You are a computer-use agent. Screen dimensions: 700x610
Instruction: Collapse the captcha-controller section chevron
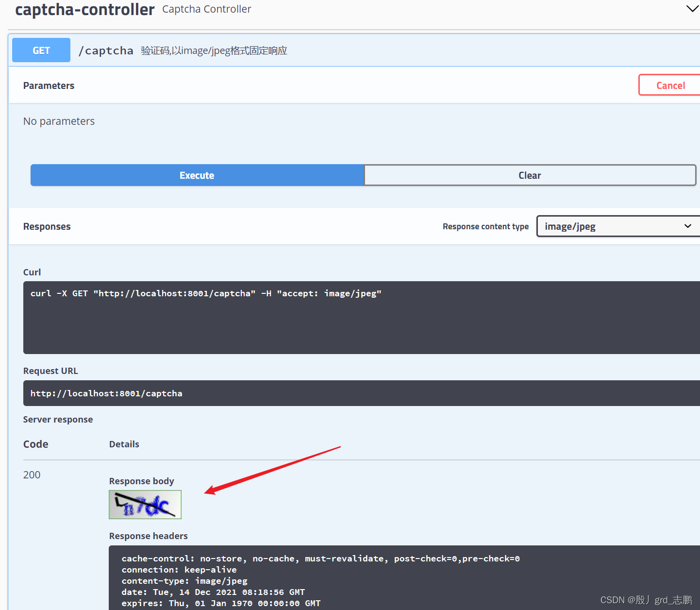tap(692, 9)
